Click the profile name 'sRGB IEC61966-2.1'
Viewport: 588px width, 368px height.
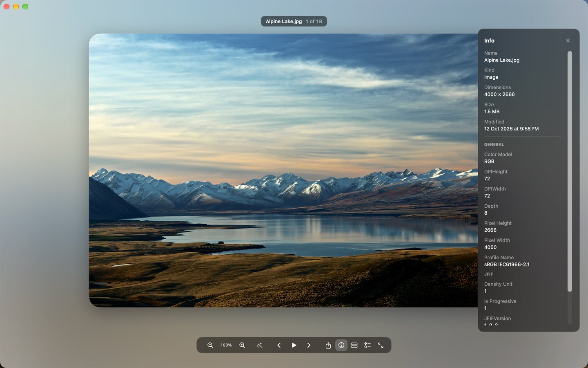click(507, 265)
